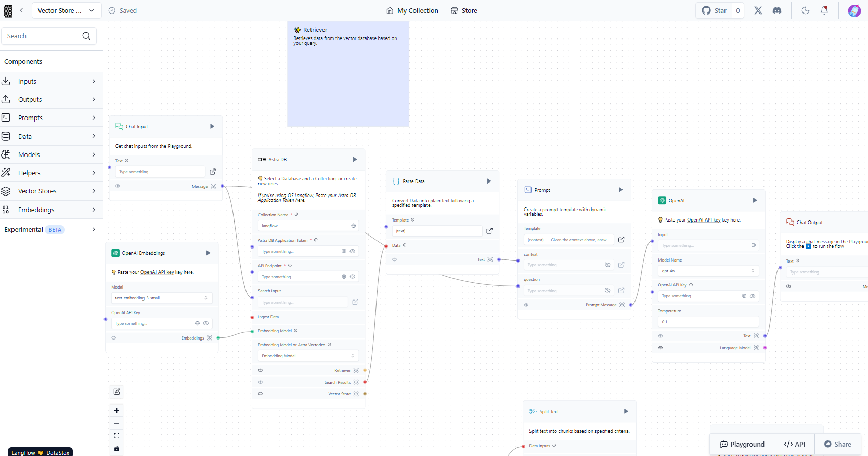Toggle Prompt context field hide icon
This screenshot has height=456, width=868.
(x=607, y=265)
